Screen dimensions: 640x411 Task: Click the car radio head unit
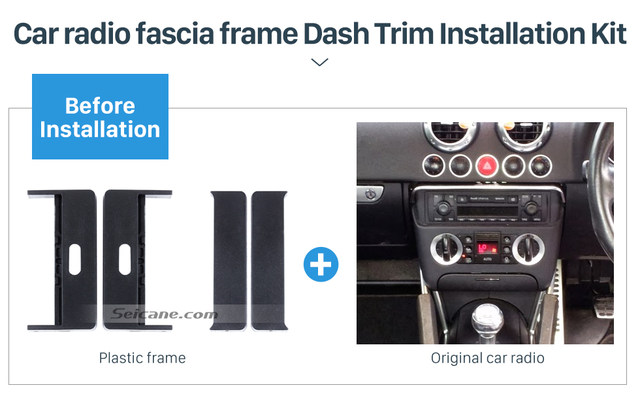pyautogui.click(x=487, y=208)
